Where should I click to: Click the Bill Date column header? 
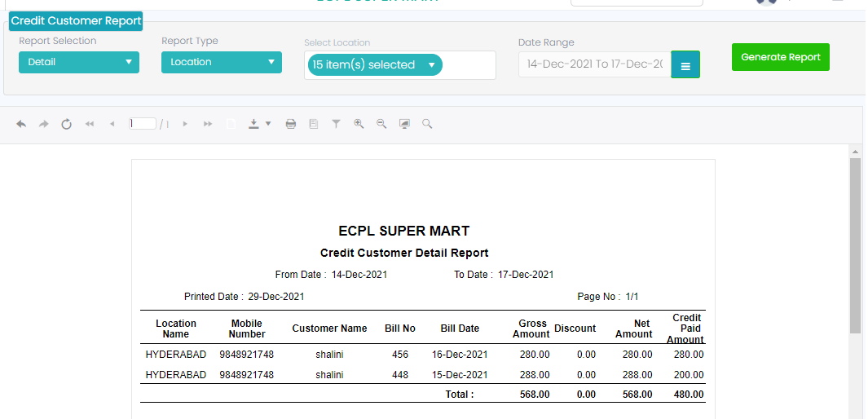(460, 329)
